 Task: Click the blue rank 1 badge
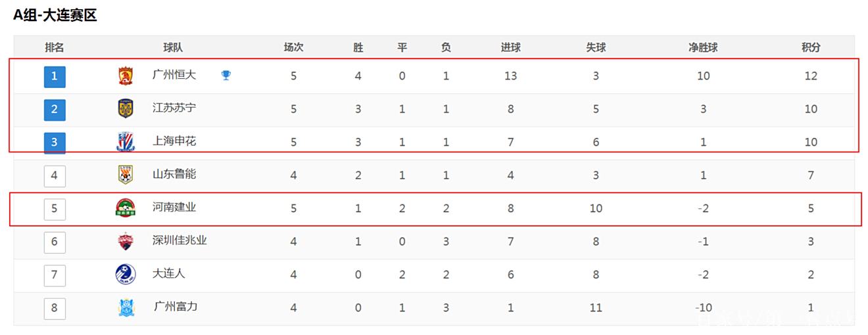[x=55, y=76]
